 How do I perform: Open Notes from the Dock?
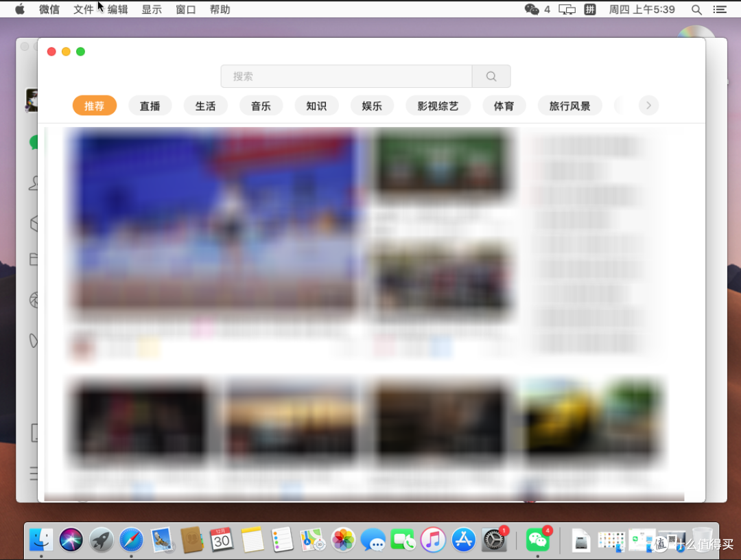[x=252, y=539]
